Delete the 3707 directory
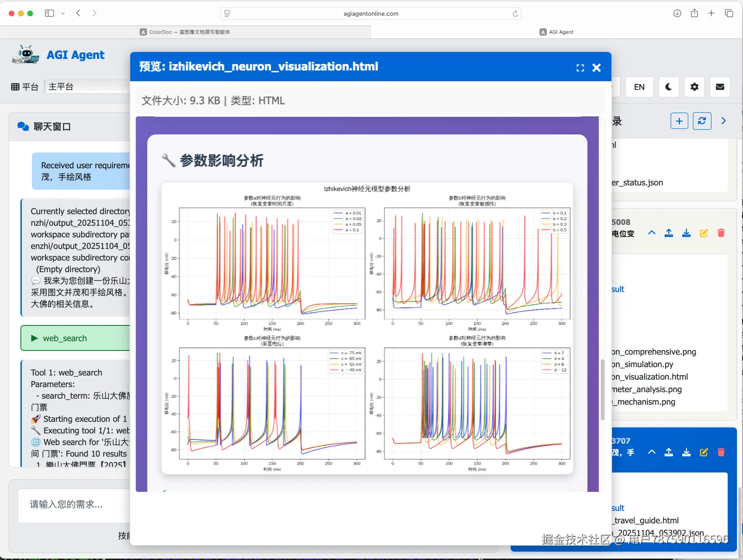The image size is (743, 560). coord(721,452)
